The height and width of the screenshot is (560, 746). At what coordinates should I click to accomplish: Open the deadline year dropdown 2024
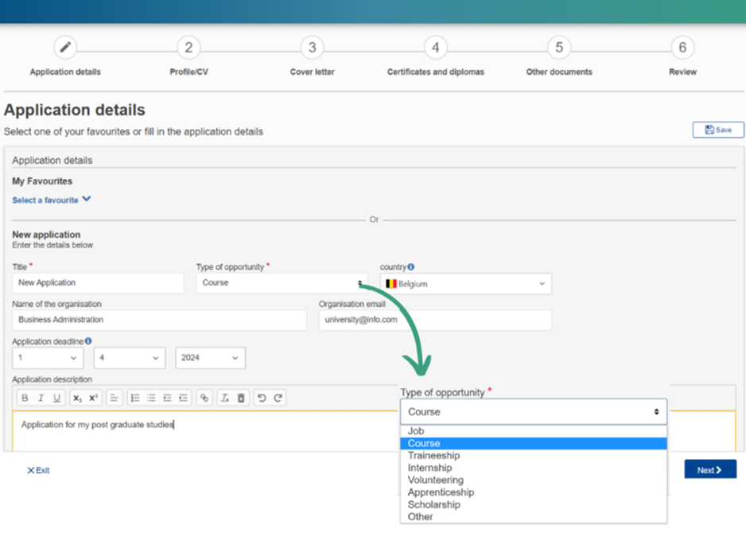pos(210,358)
